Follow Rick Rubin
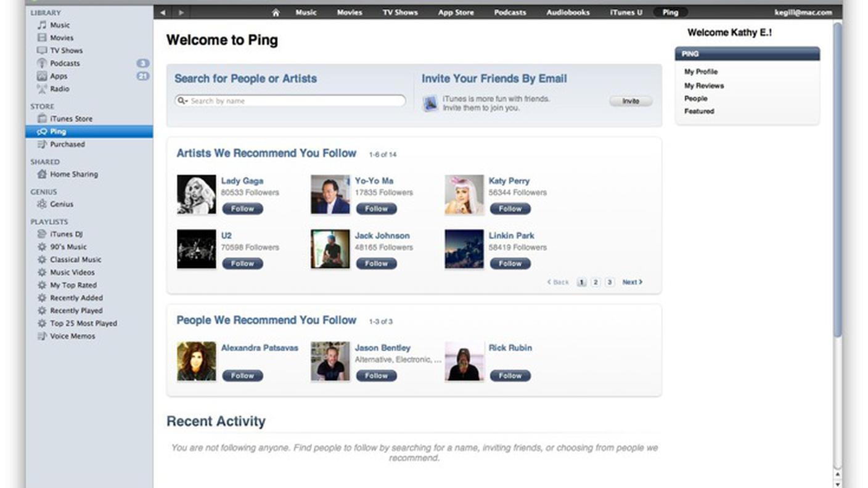 pyautogui.click(x=510, y=376)
